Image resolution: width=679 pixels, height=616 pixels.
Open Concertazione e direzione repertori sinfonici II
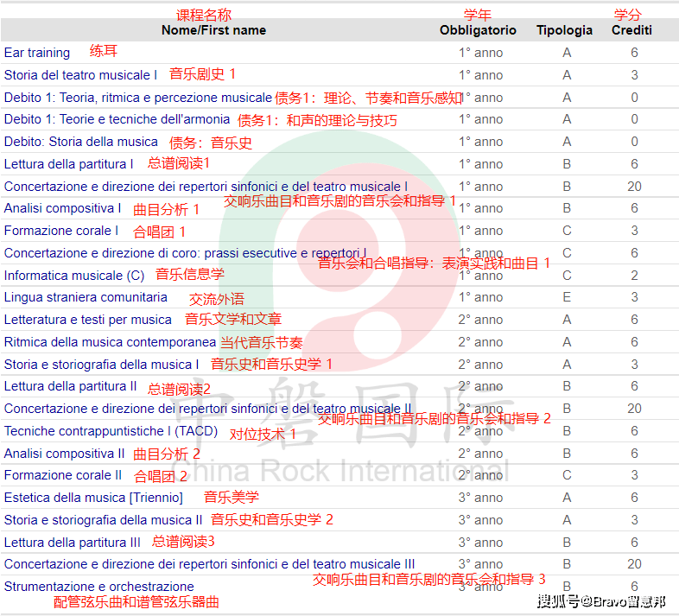point(208,409)
